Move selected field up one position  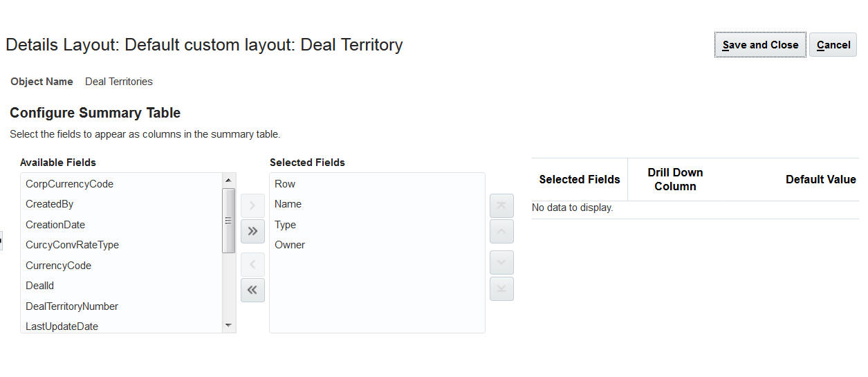(x=501, y=231)
